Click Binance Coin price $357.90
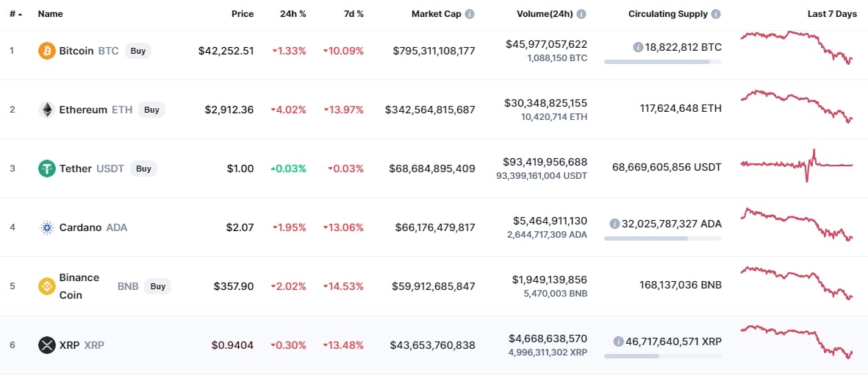Screen dimensions: 868x379 pyautogui.click(x=234, y=286)
